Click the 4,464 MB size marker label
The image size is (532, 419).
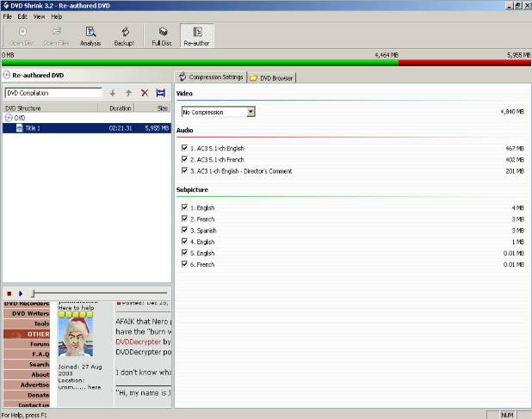387,55
